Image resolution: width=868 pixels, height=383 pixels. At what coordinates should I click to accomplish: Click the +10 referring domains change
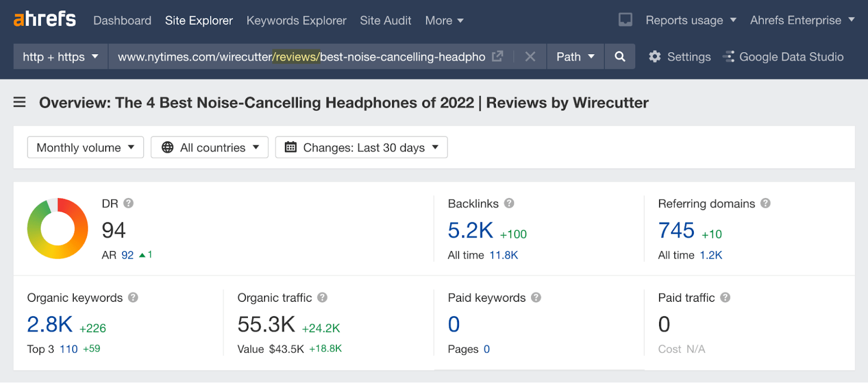712,234
